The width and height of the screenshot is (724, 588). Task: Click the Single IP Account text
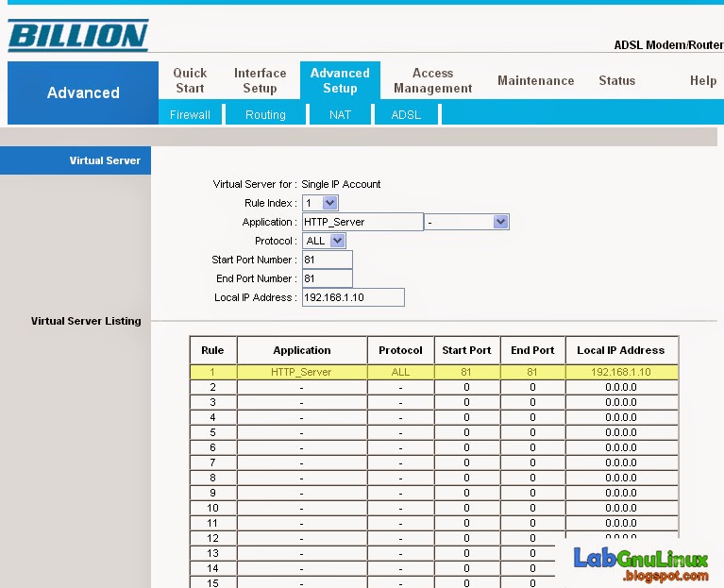(341, 184)
